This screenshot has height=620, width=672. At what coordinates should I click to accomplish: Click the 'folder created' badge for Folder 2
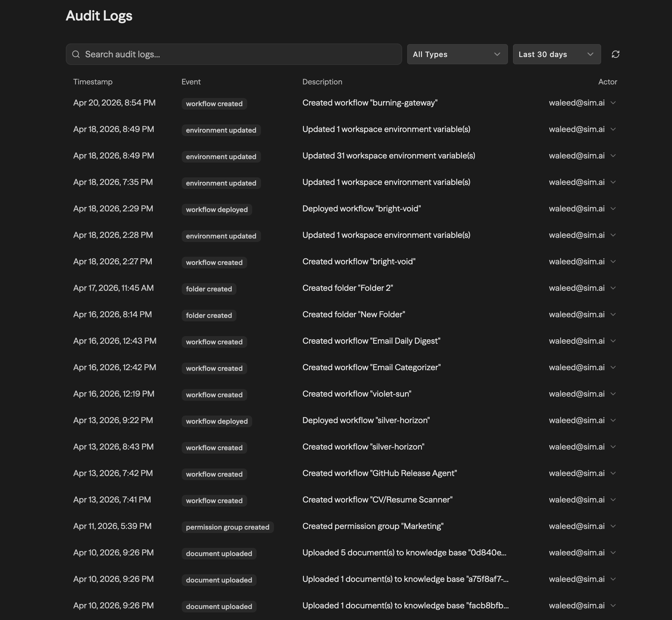(x=208, y=289)
